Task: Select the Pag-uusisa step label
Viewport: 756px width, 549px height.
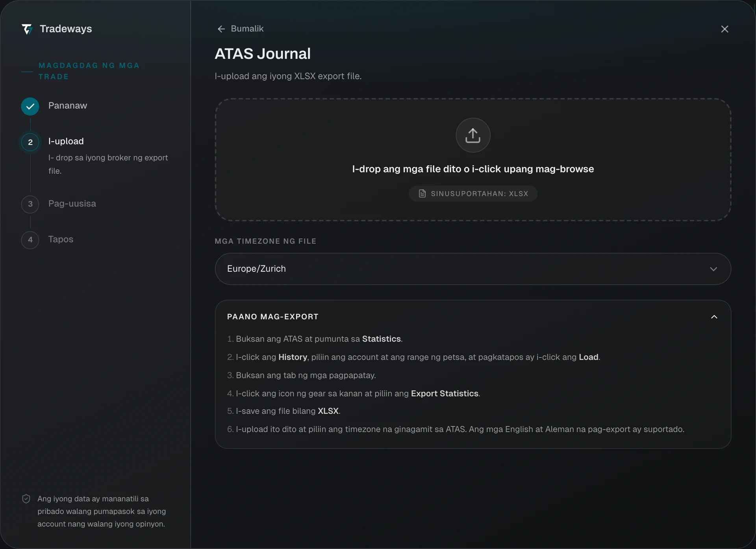Action: click(72, 204)
